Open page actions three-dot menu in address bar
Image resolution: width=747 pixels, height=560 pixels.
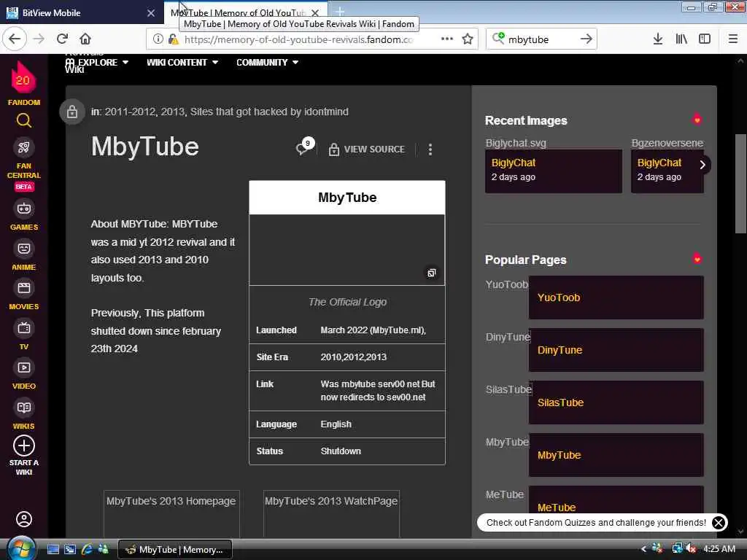(447, 39)
